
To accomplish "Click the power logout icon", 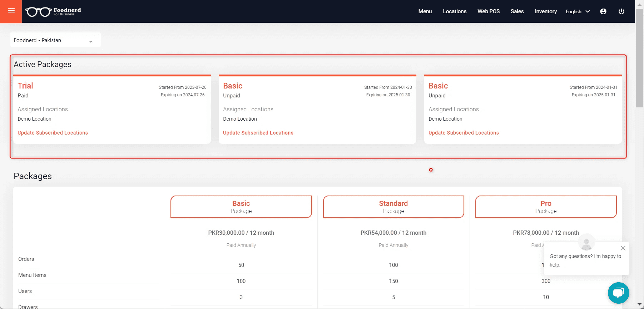I will point(621,11).
